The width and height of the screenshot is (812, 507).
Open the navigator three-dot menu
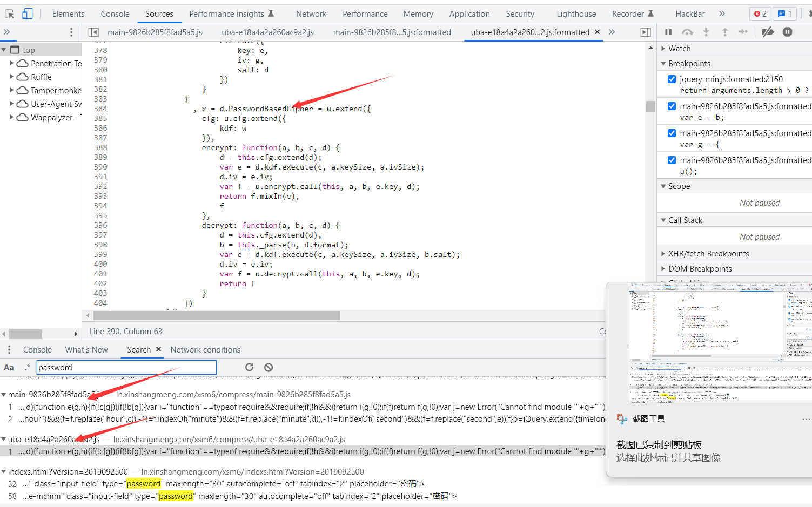click(x=71, y=32)
